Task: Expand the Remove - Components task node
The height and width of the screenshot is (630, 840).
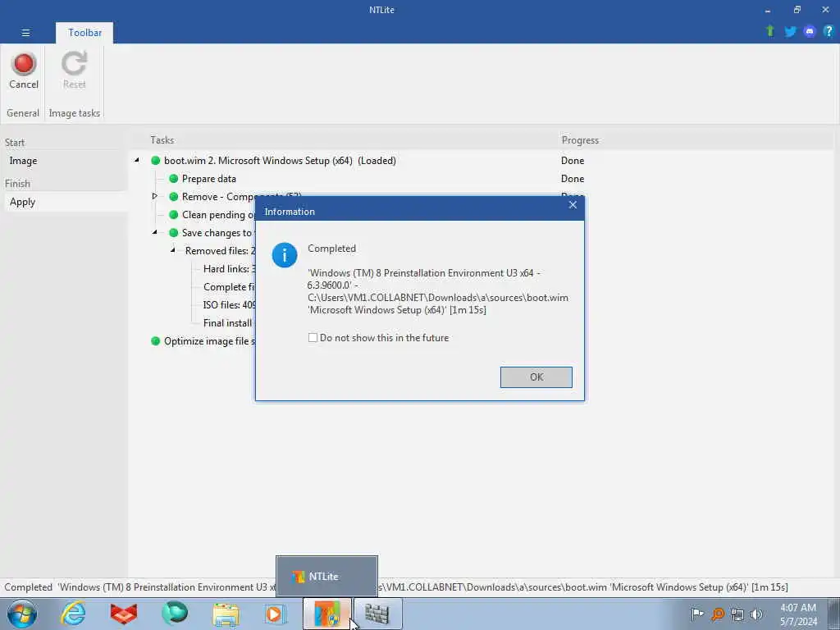Action: (155, 196)
